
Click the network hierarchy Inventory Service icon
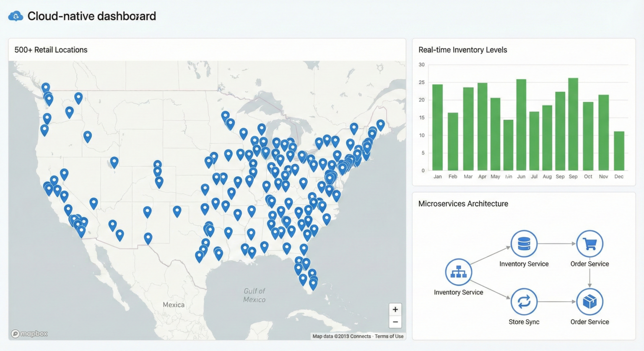458,272
